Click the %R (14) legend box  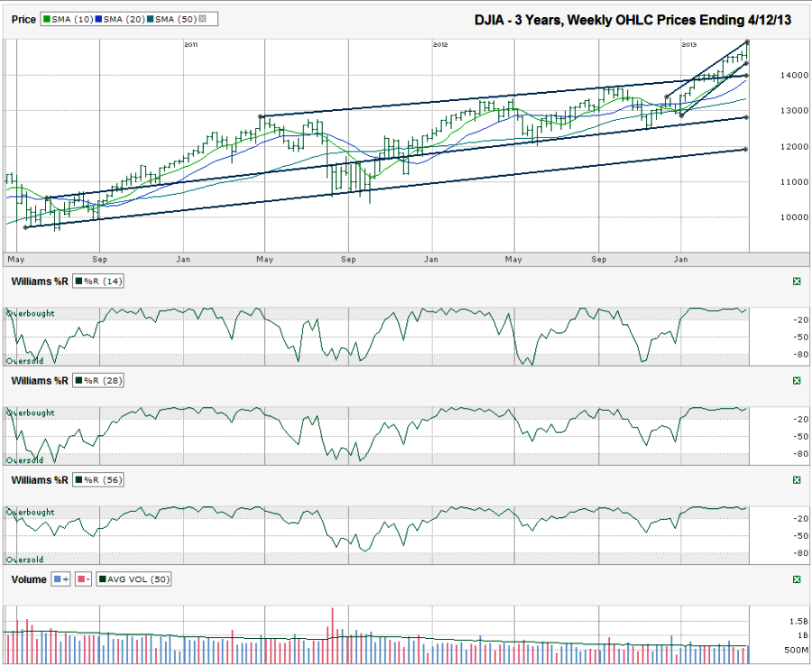click(97, 282)
